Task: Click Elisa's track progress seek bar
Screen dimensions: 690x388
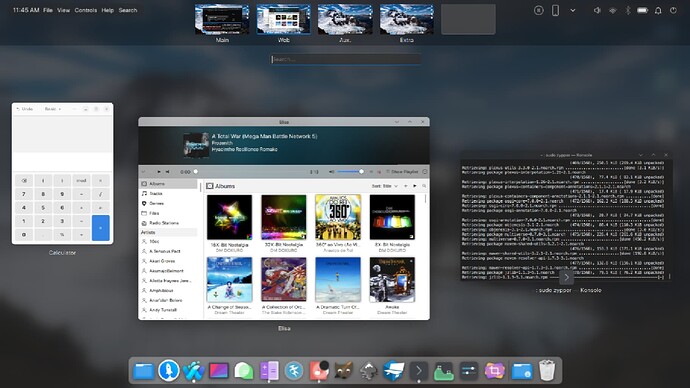Action: click(x=251, y=172)
